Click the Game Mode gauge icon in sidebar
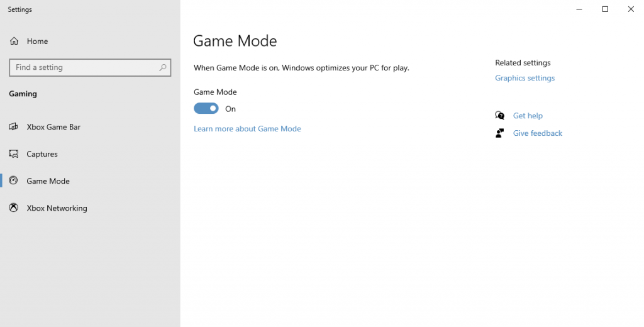The width and height of the screenshot is (644, 327). pyautogui.click(x=13, y=181)
